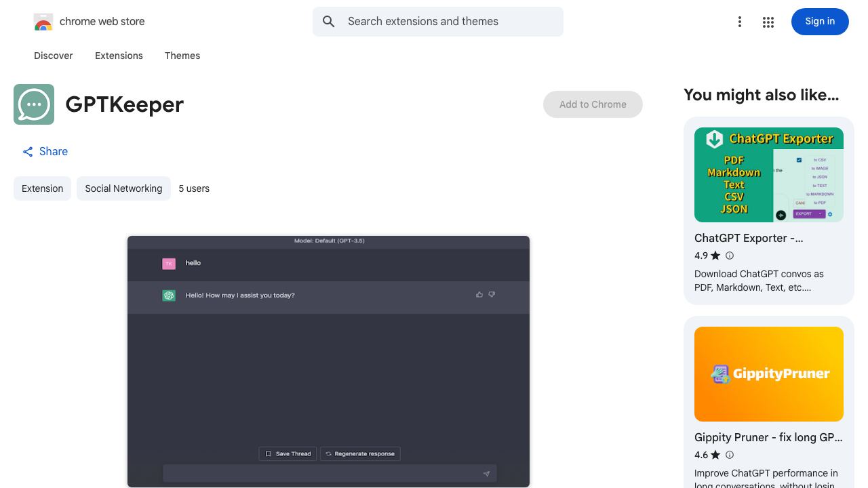This screenshot has height=488, width=868.
Task: Open the GippityPruner card image
Action: 769,374
